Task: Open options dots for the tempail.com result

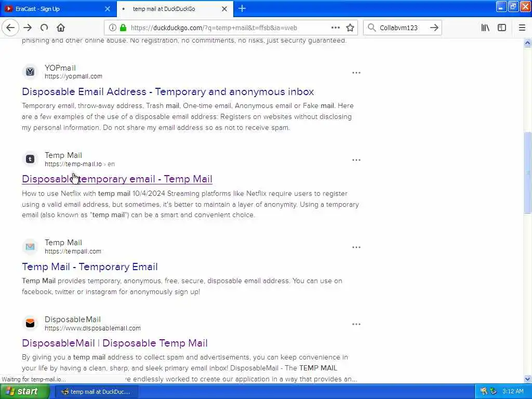Action: point(356,247)
